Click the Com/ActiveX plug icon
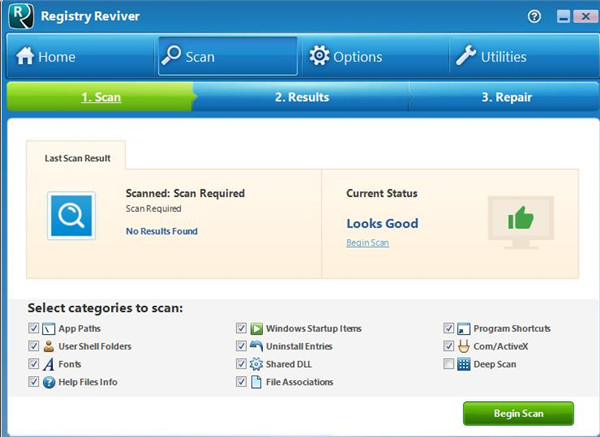The image size is (600, 437). click(x=464, y=346)
